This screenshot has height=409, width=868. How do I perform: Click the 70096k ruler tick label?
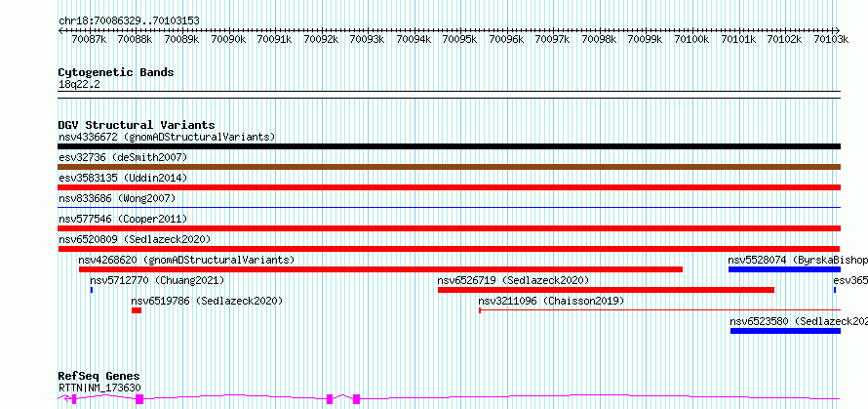pos(506,39)
